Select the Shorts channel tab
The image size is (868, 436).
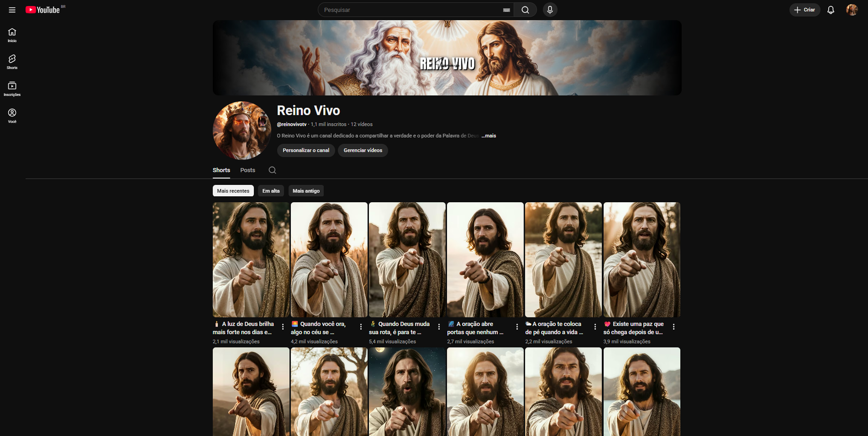tap(221, 170)
